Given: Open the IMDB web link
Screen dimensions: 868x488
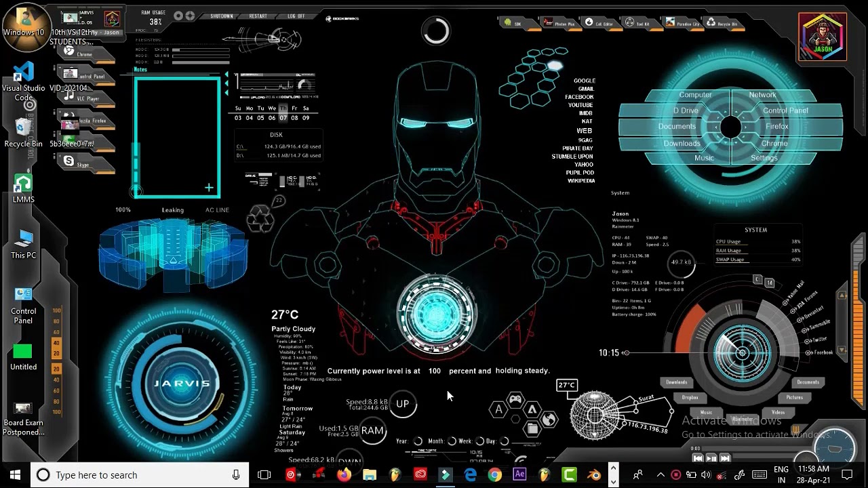Looking at the screenshot, I should 586,113.
